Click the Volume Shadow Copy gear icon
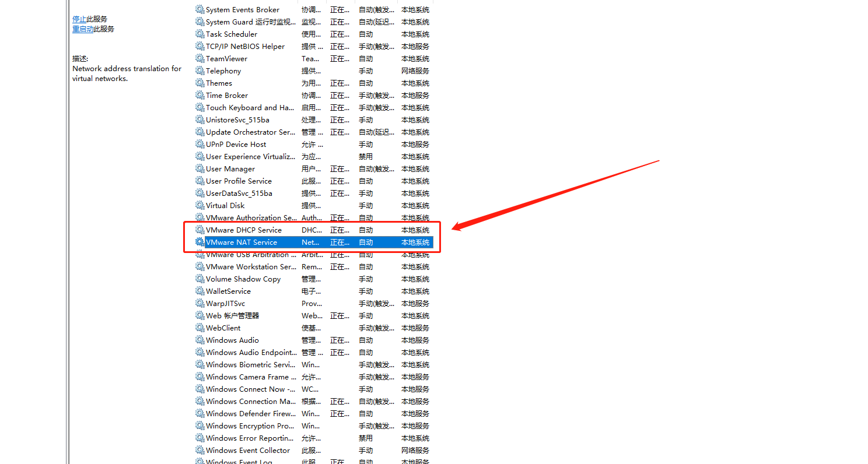Viewport: 868px width, 464px height. (x=200, y=279)
